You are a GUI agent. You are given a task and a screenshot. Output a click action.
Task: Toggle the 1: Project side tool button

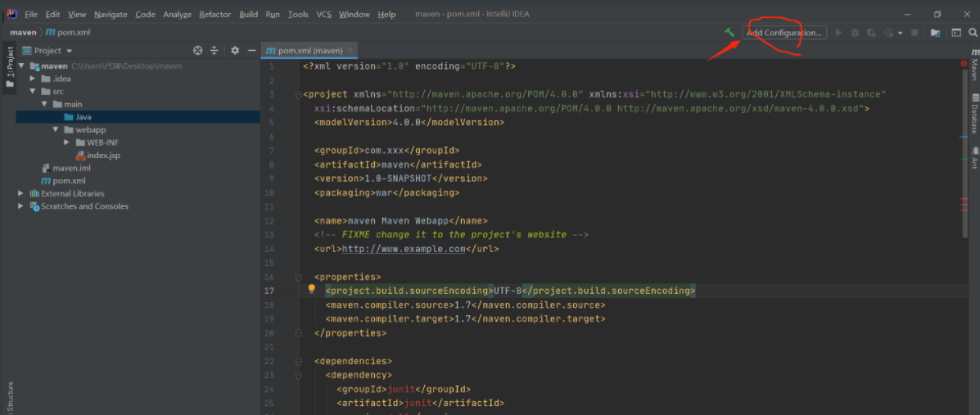point(9,67)
